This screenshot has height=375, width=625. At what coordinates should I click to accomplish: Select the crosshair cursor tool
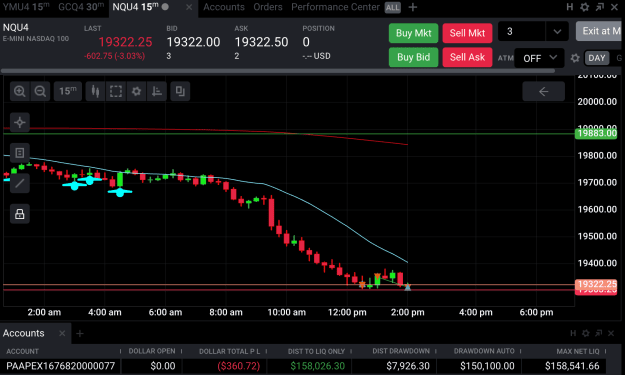(x=20, y=122)
